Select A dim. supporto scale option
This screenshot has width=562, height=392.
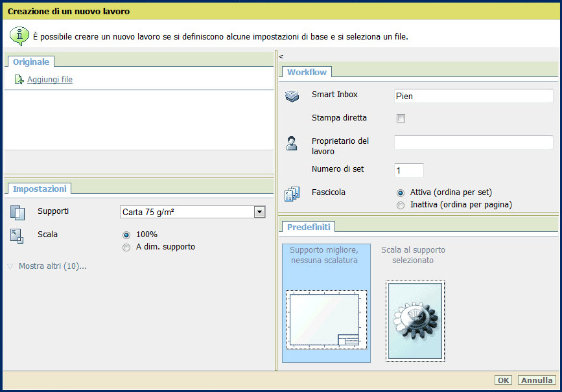coord(126,247)
